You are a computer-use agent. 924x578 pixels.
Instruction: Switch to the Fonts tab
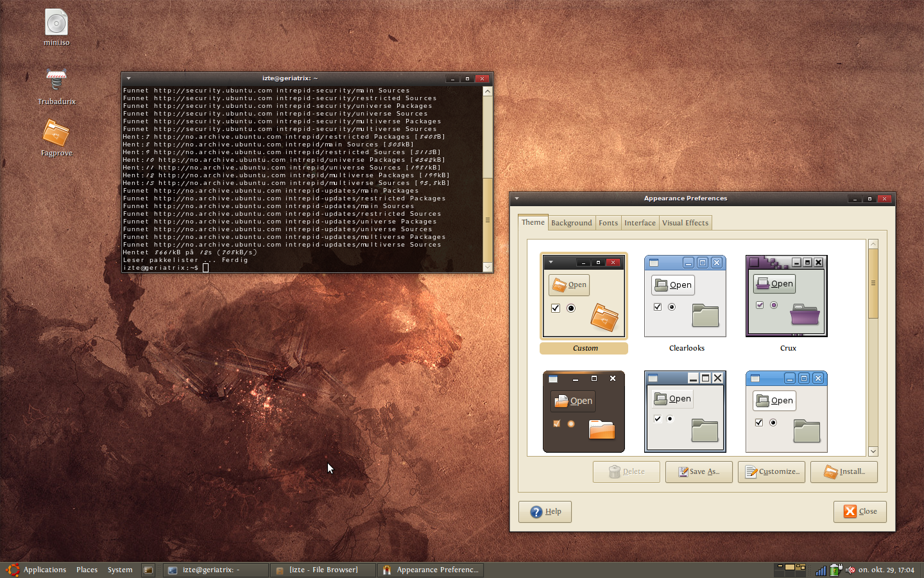(608, 223)
